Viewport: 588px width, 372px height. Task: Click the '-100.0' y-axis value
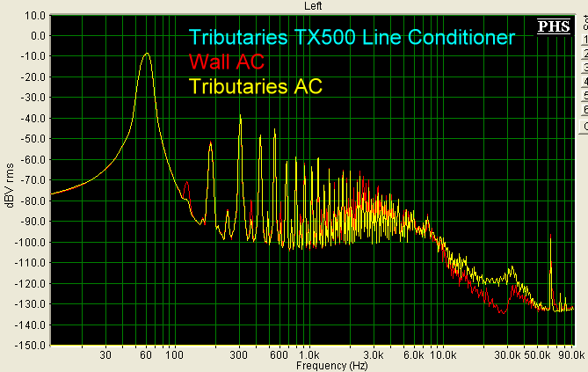pyautogui.click(x=30, y=242)
